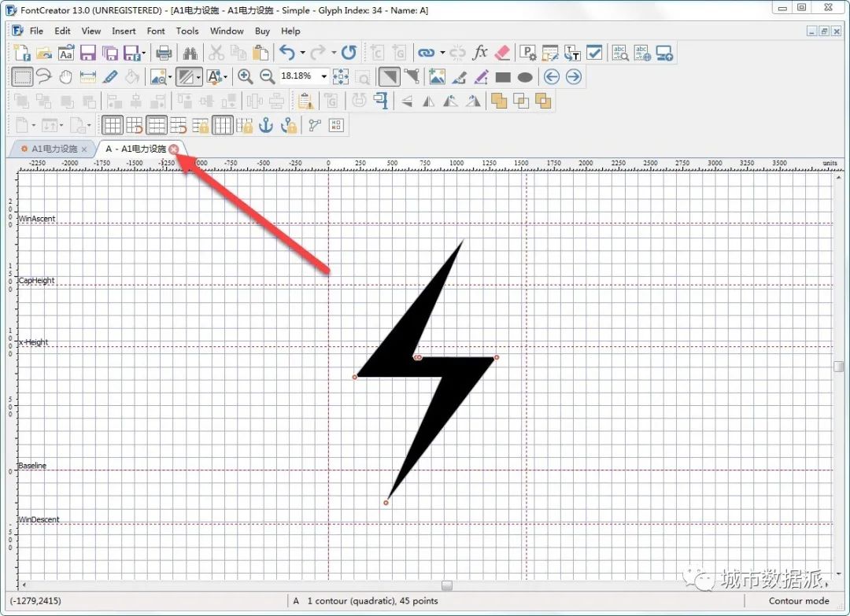Click the abc magnifier Preview icon
Viewport: 850px width, 616px height.
[620, 53]
